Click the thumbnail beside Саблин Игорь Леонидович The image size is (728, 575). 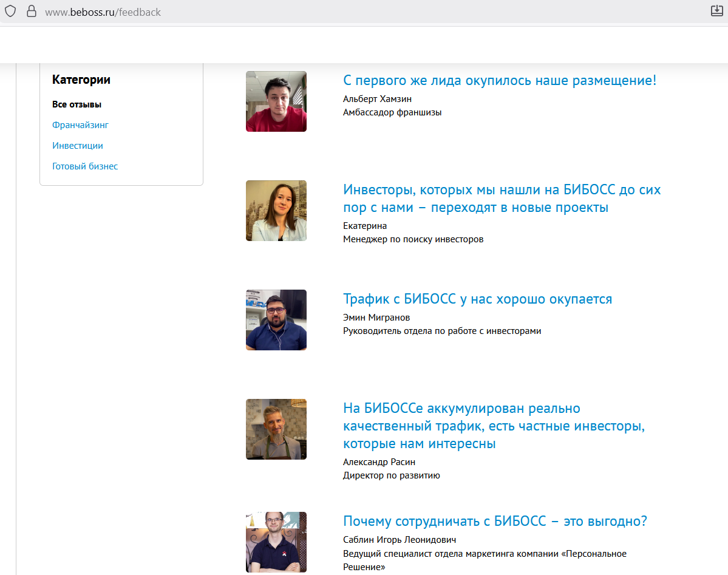point(276,542)
